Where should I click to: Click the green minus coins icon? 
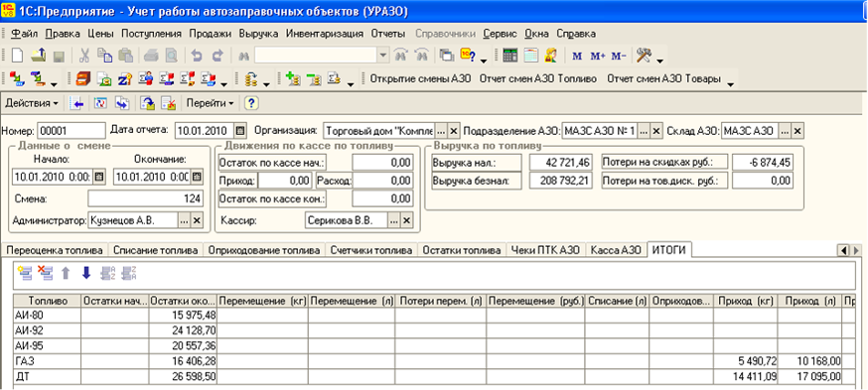[x=314, y=79]
